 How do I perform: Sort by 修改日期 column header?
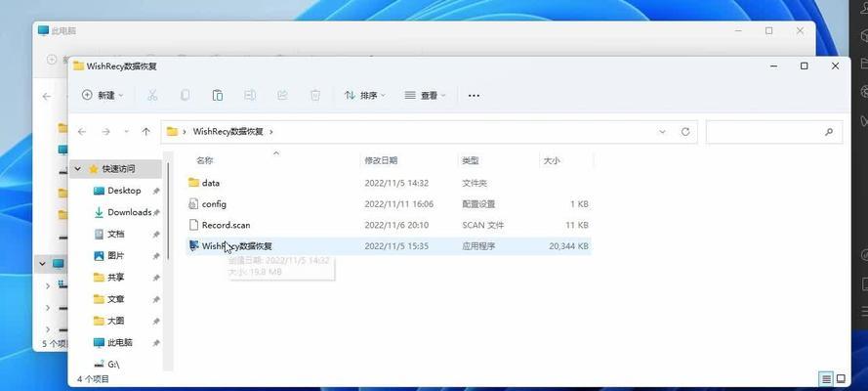click(x=381, y=160)
